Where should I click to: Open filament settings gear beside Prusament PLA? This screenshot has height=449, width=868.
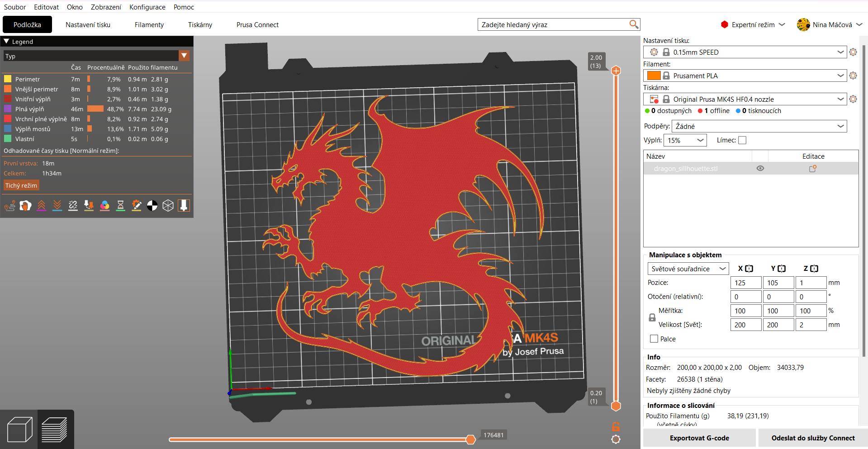(x=853, y=76)
